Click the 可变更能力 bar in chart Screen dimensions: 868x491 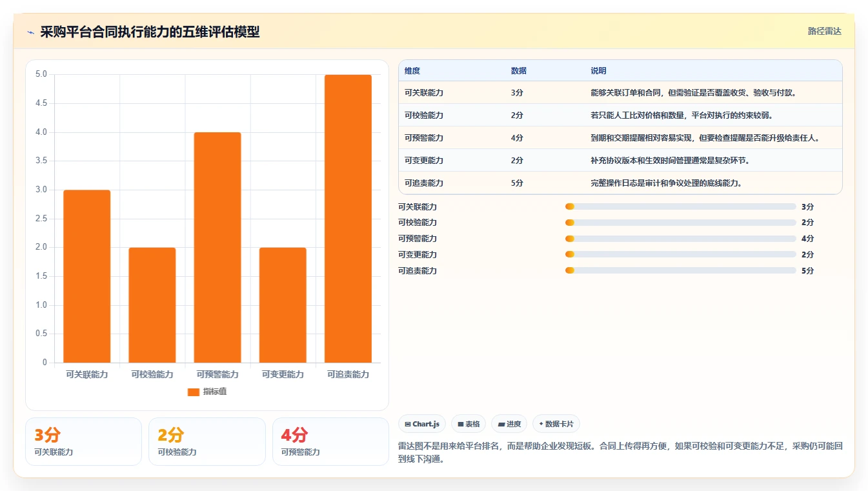[283, 305]
